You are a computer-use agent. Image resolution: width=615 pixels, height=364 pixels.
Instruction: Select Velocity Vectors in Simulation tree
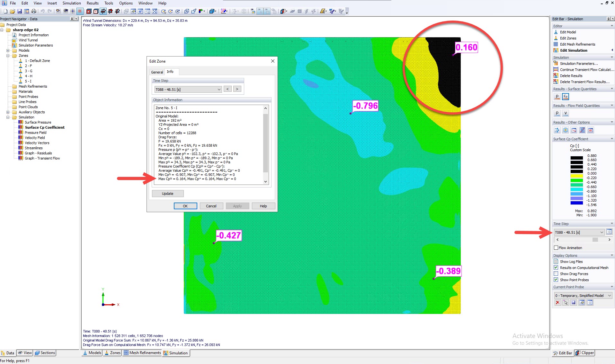(x=37, y=143)
